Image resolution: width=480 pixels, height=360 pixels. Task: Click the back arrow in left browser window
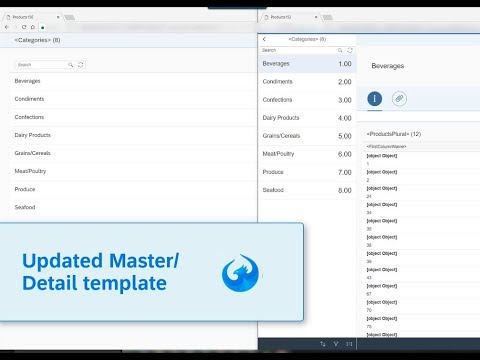coord(7,27)
